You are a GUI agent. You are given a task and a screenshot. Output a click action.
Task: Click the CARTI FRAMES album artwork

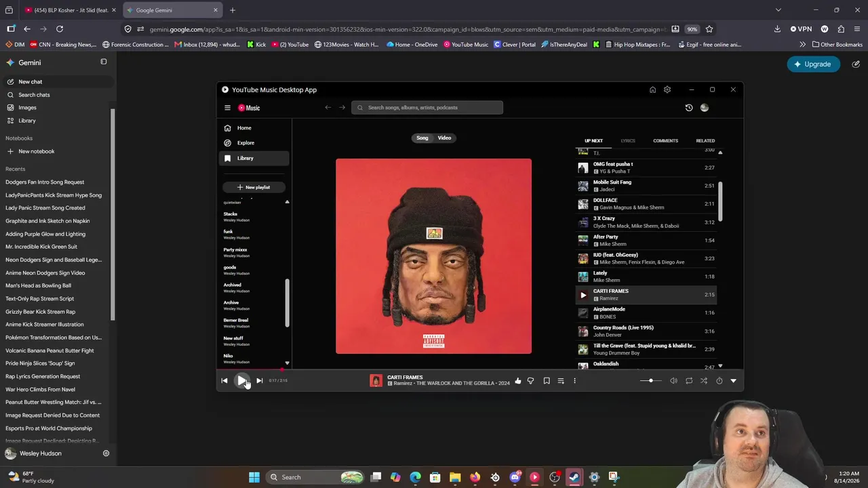(433, 256)
